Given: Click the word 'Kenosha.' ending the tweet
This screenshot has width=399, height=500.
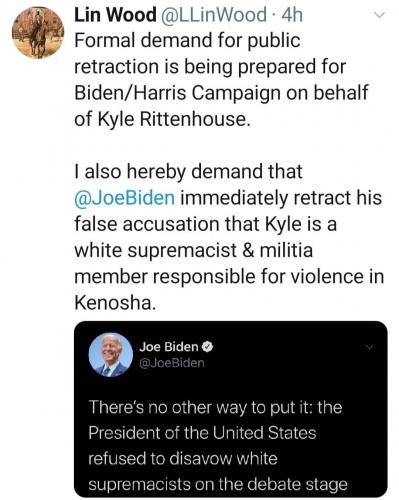Looking at the screenshot, I should coord(115,303).
